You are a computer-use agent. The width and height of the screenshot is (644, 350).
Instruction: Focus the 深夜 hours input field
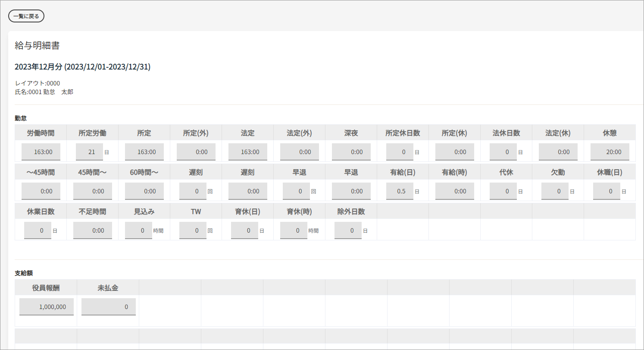point(351,152)
